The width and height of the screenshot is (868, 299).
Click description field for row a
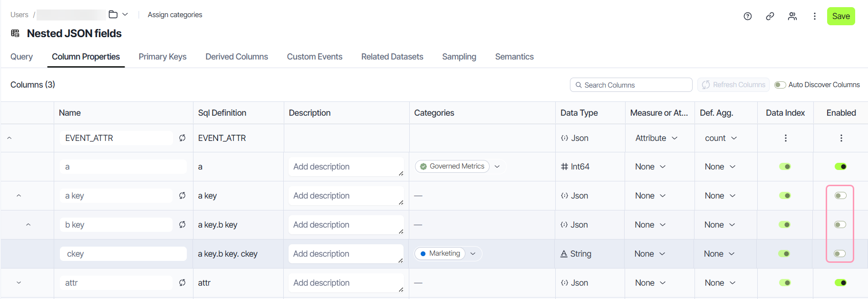[346, 167]
